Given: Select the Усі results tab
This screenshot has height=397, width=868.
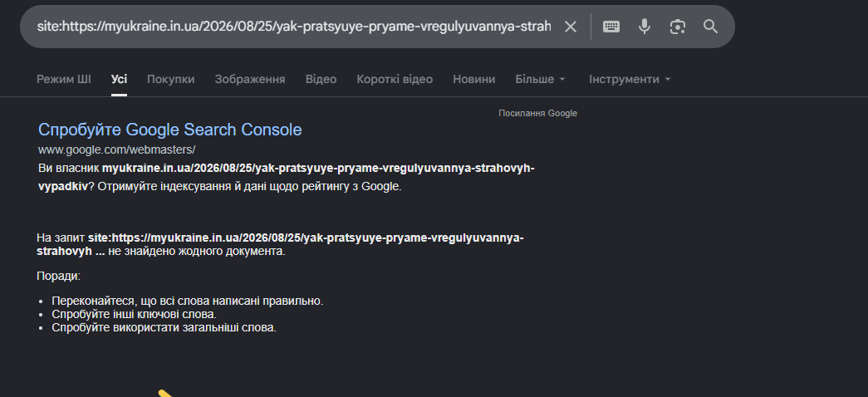Looking at the screenshot, I should pyautogui.click(x=119, y=79).
